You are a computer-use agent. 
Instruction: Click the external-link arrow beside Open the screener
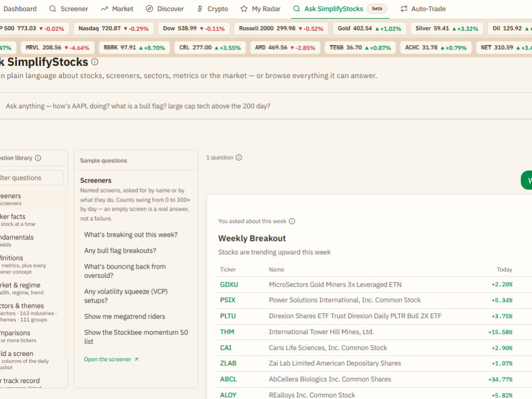coord(136,359)
